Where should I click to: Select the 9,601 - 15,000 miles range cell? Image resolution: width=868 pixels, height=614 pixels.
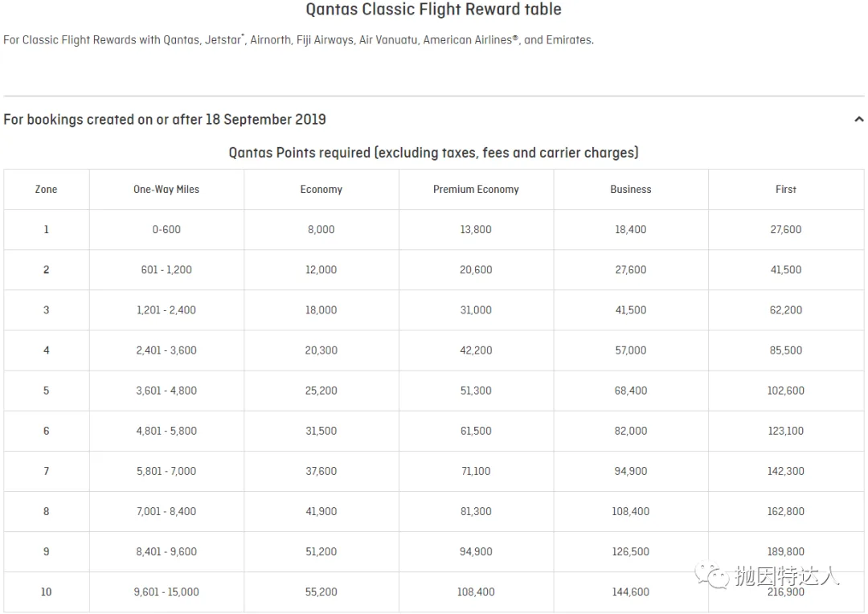[x=166, y=591]
